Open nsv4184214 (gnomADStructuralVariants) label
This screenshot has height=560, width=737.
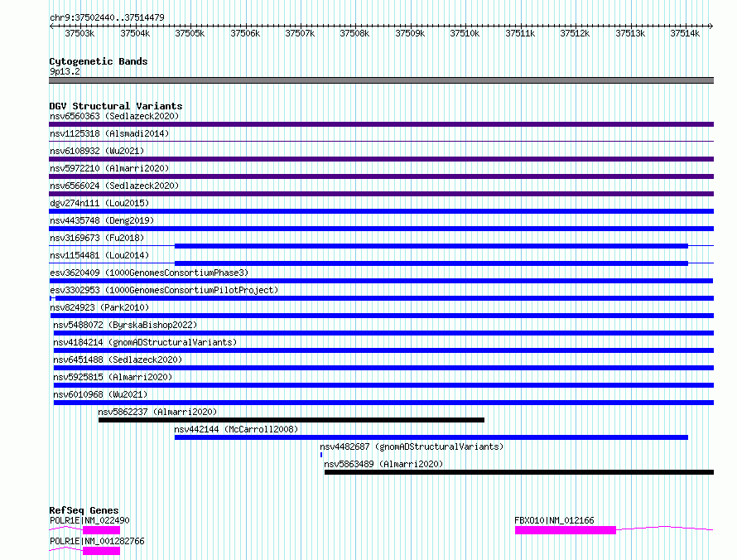[145, 342]
